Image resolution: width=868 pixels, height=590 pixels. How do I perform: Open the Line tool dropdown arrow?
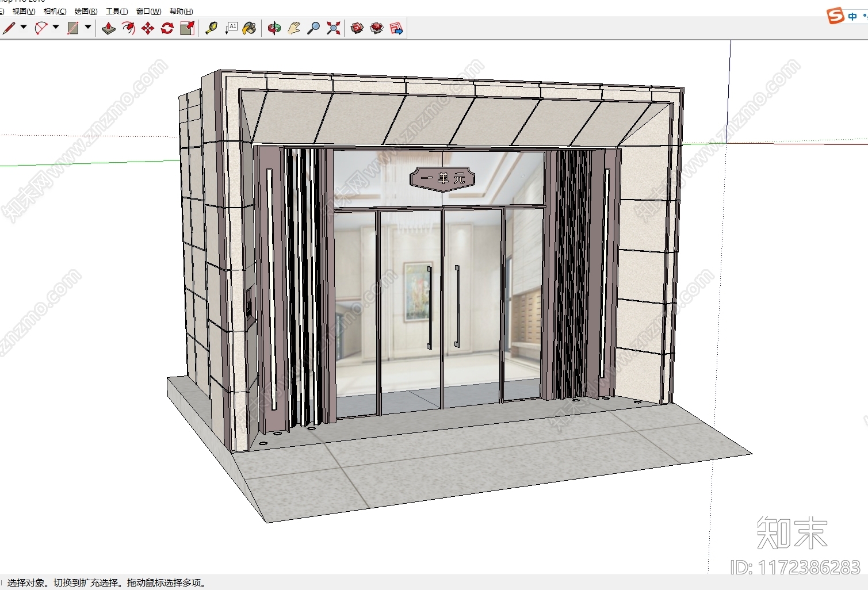[24, 27]
